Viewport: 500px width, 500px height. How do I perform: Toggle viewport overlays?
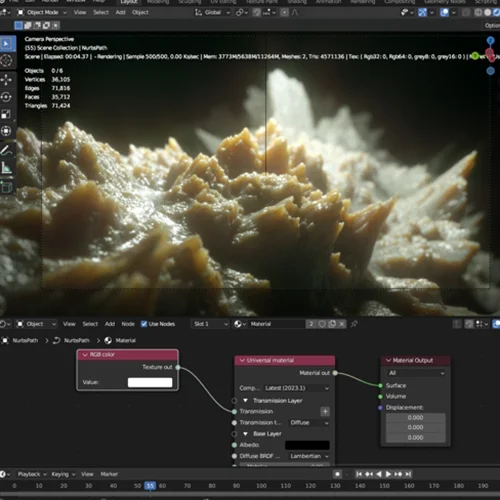point(444,13)
